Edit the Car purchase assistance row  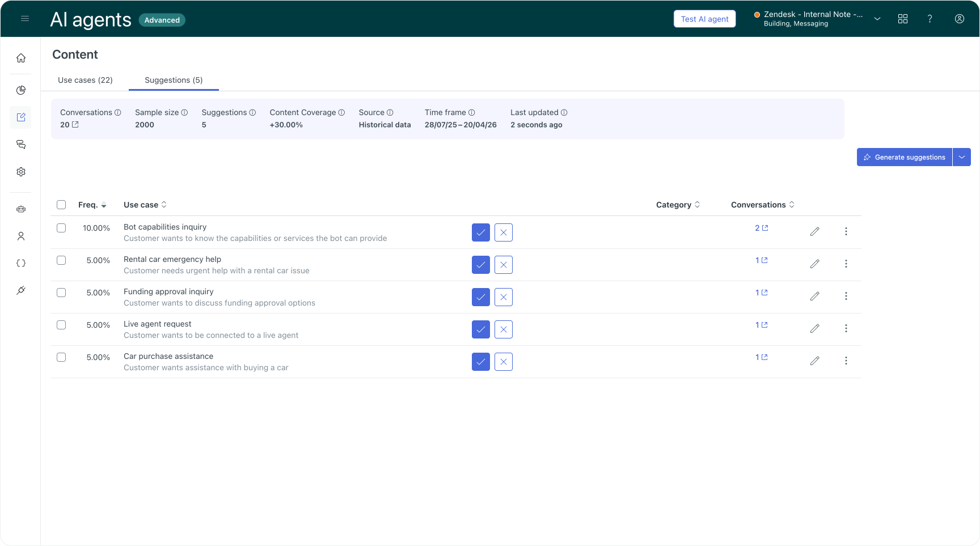click(815, 361)
